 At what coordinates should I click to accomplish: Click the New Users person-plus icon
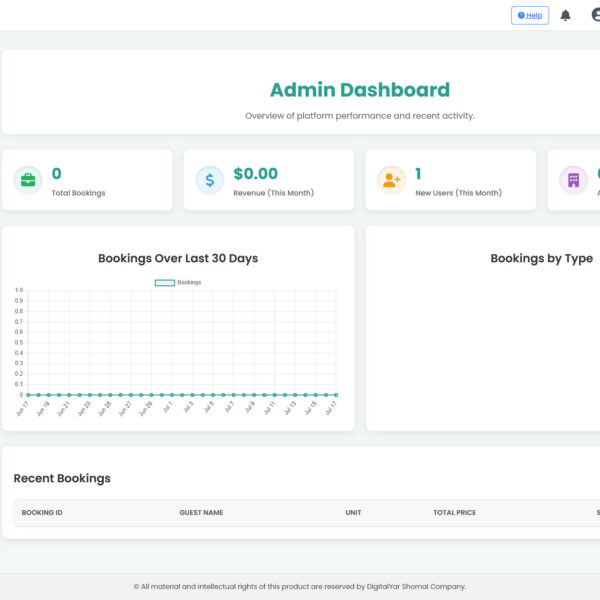(391, 180)
